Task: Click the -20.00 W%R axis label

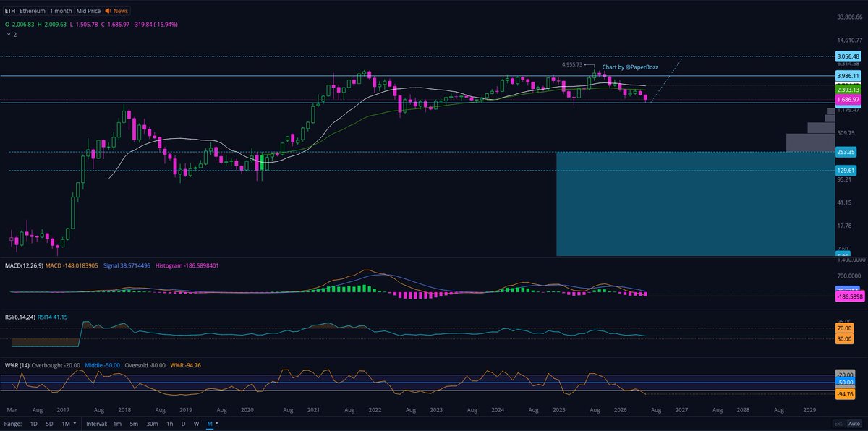Action: pyautogui.click(x=846, y=373)
